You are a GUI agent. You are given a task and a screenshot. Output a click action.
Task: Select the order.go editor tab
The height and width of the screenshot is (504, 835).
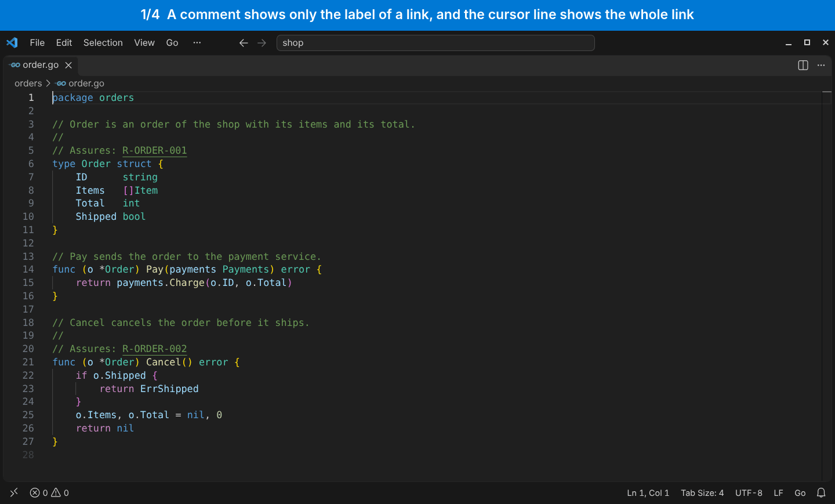coord(41,65)
